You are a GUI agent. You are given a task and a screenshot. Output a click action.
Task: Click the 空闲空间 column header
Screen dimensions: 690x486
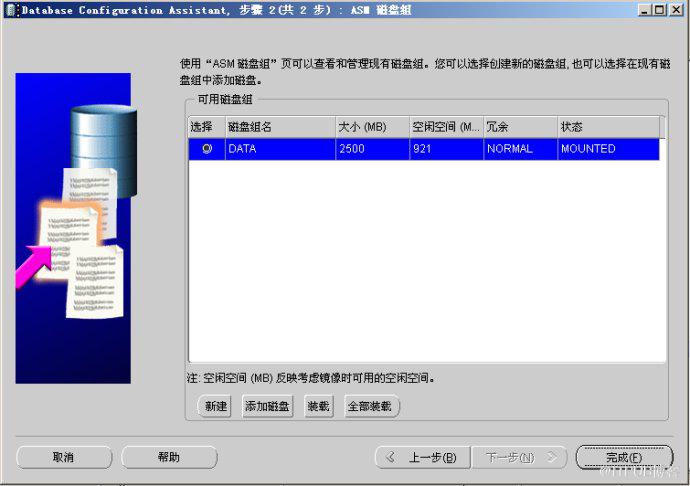(x=446, y=127)
